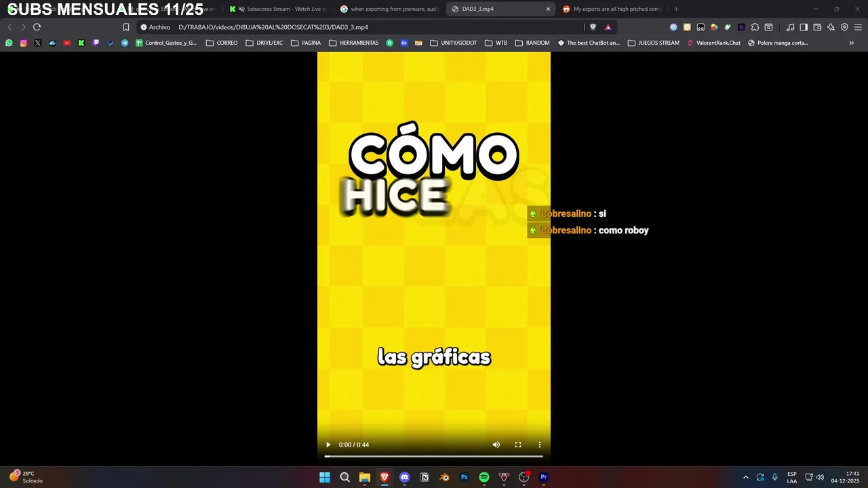Enter fullscreen mode in the video player
Screen dimensions: 868x488
[518, 445]
